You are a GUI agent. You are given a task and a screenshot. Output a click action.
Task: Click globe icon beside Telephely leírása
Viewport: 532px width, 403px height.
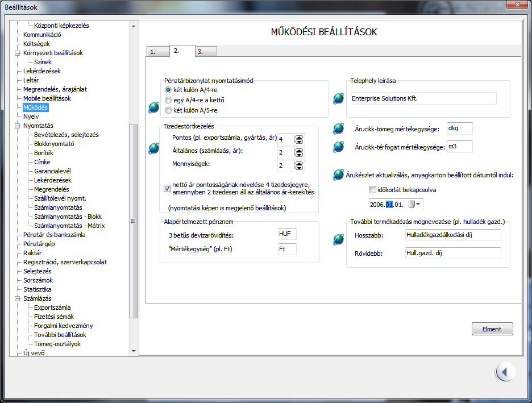coord(338,98)
